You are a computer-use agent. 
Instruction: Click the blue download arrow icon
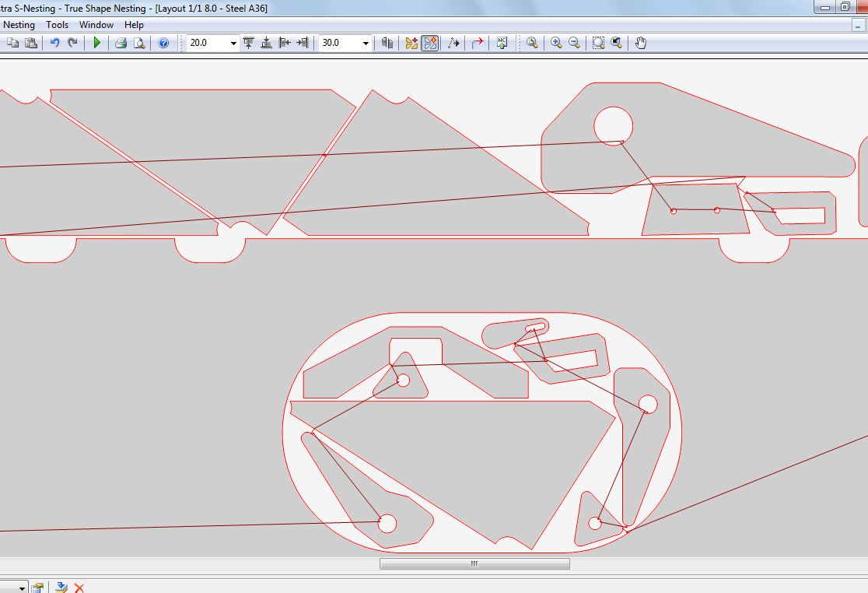(x=61, y=588)
